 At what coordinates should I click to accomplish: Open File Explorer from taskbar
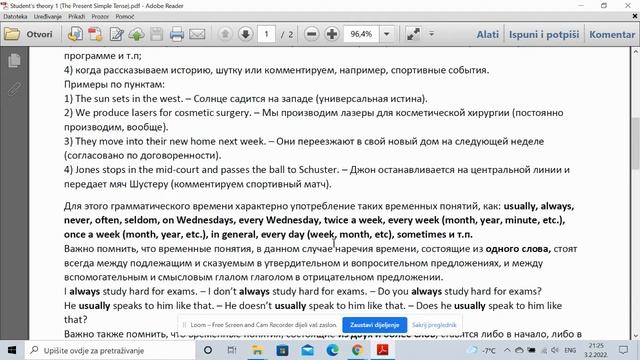pos(257,350)
